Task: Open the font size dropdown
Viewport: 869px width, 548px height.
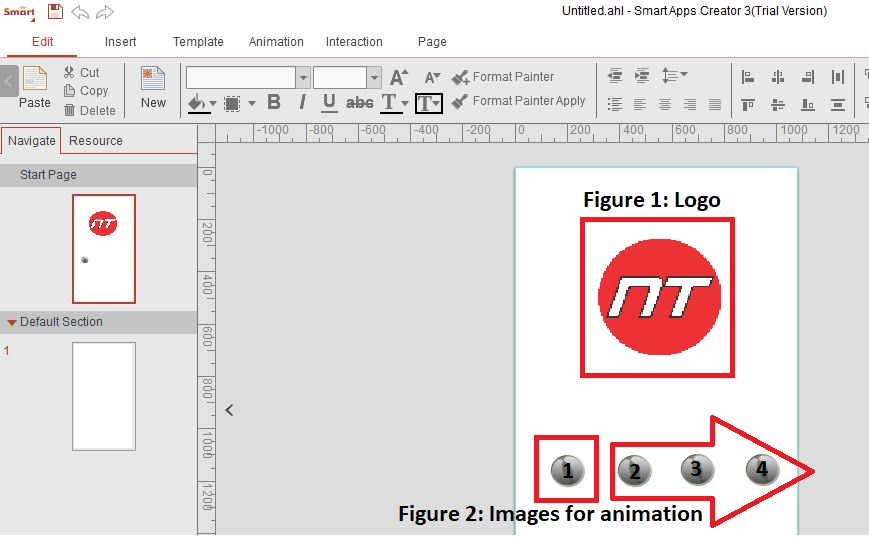Action: (374, 78)
